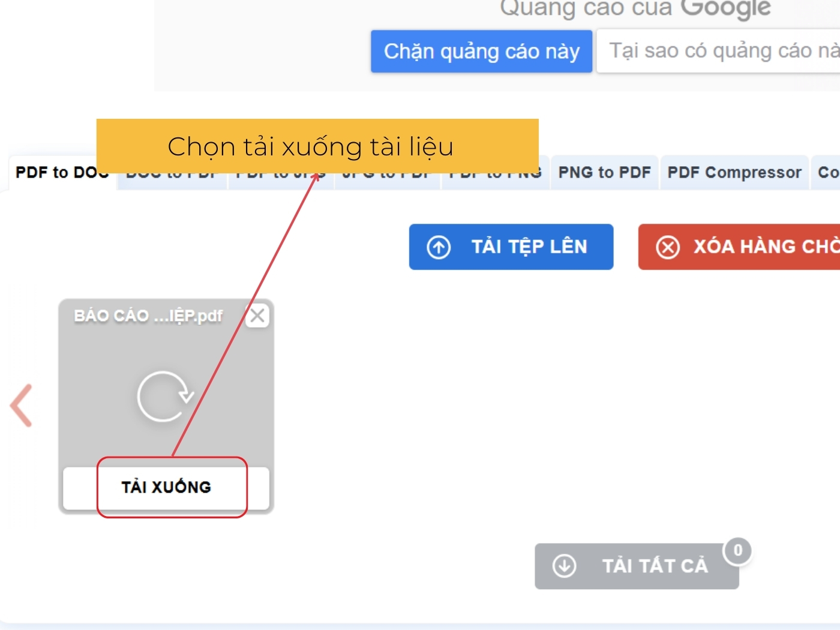The image size is (840, 630).
Task: Click the left chevron arrow of the file carousel
Action: [22, 406]
